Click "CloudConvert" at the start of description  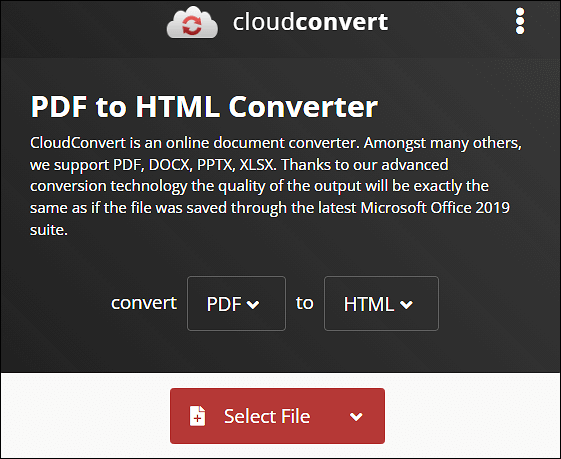pyautogui.click(x=78, y=143)
